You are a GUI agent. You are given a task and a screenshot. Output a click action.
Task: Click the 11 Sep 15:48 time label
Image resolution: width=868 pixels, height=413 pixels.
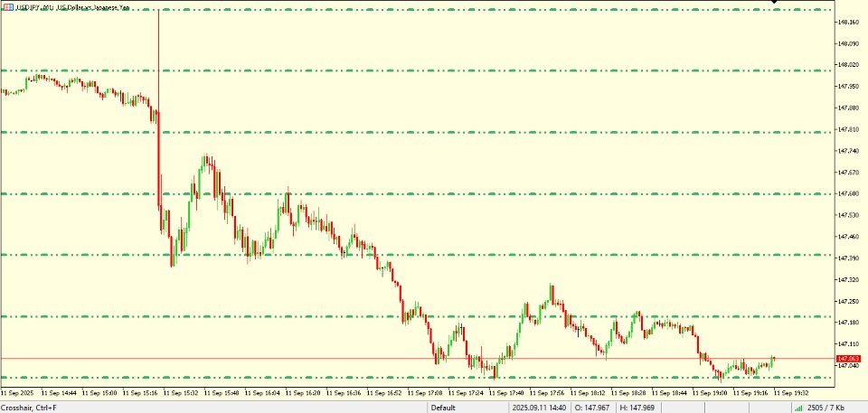tap(222, 393)
